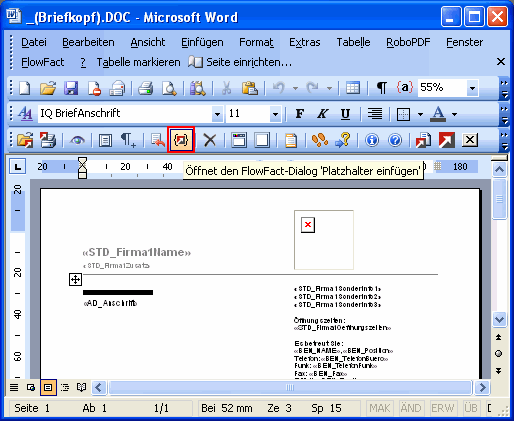Screen dimensions: 514x421
Task: Click FlowFact footprints icon
Action: click(x=320, y=140)
